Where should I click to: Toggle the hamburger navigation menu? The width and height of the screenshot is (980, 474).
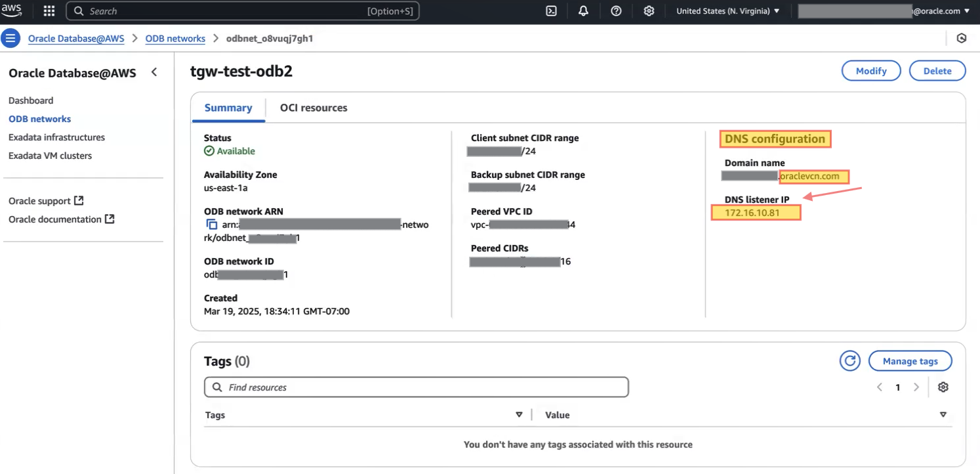tap(10, 39)
